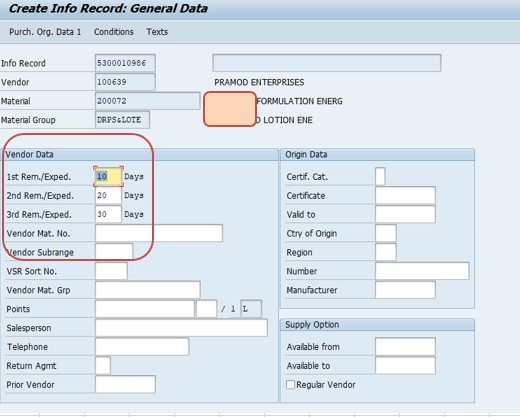Click the PRAMOD ENTERPRISES vendor name text
This screenshot has height=417, width=520.
259,82
